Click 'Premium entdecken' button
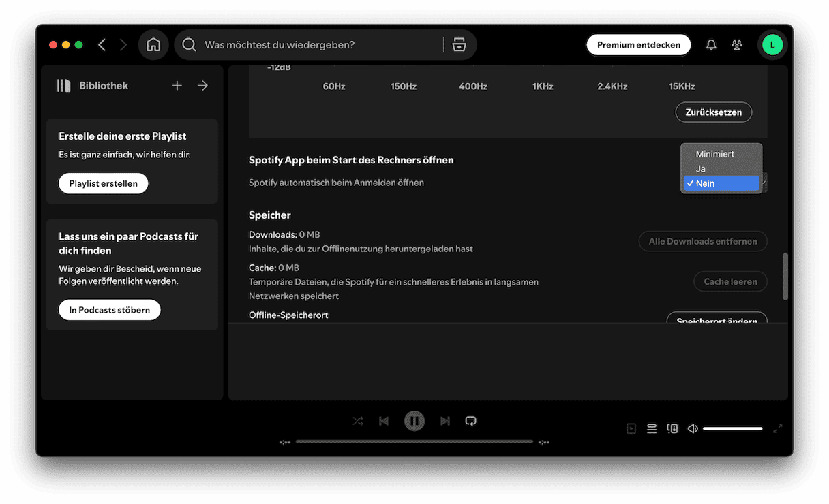 [639, 45]
